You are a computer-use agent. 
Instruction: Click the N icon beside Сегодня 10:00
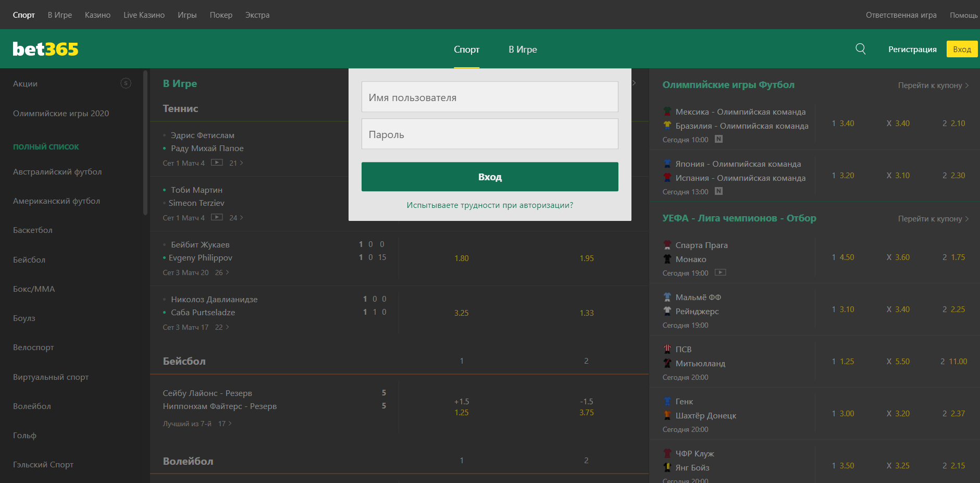click(x=718, y=139)
